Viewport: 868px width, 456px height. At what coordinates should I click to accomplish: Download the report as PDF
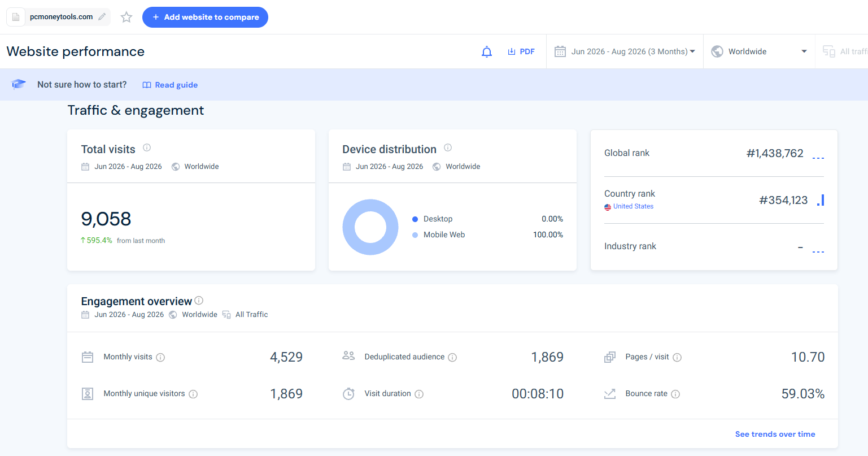(521, 52)
